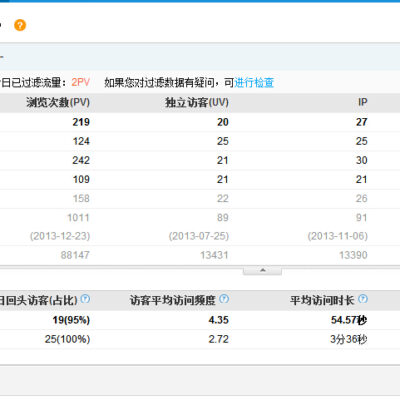Click total UV value 13431
This screenshot has height=400, width=400.
[x=214, y=255]
